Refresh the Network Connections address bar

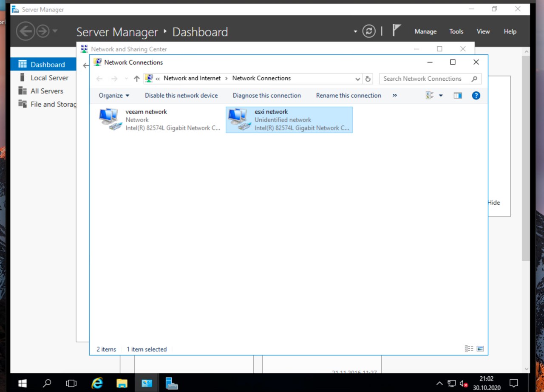click(x=368, y=79)
